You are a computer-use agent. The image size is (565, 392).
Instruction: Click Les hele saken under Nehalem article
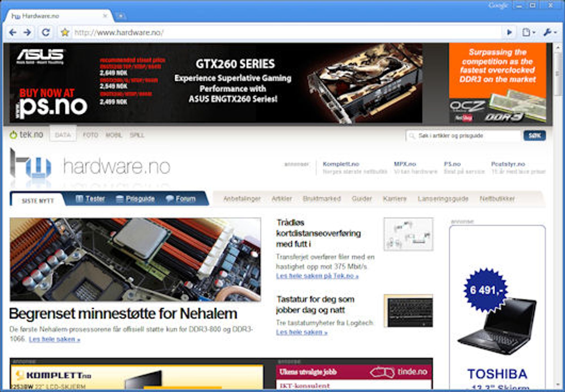click(55, 339)
